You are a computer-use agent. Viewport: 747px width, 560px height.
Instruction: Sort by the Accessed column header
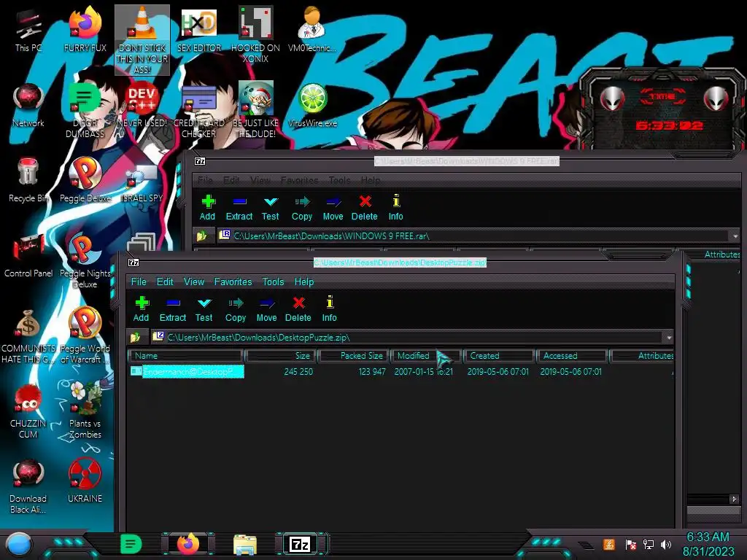(572, 356)
